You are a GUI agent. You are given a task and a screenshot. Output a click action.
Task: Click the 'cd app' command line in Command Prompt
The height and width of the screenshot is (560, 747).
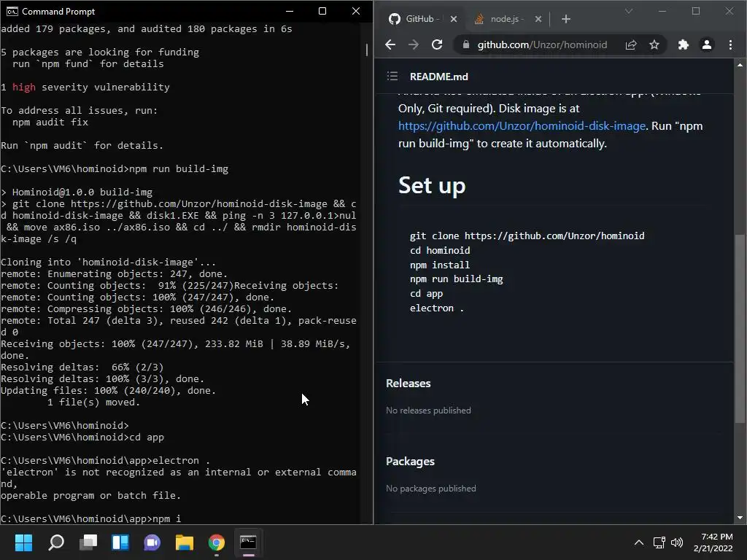point(82,437)
